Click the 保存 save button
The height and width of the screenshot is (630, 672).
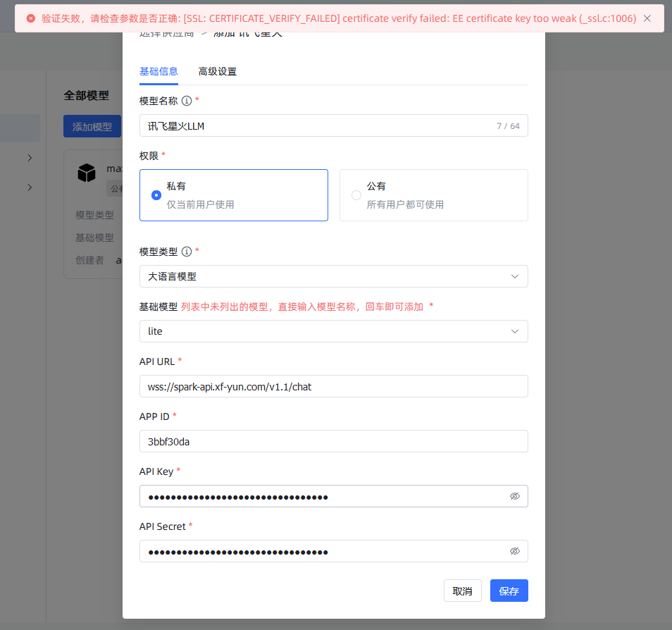click(509, 591)
